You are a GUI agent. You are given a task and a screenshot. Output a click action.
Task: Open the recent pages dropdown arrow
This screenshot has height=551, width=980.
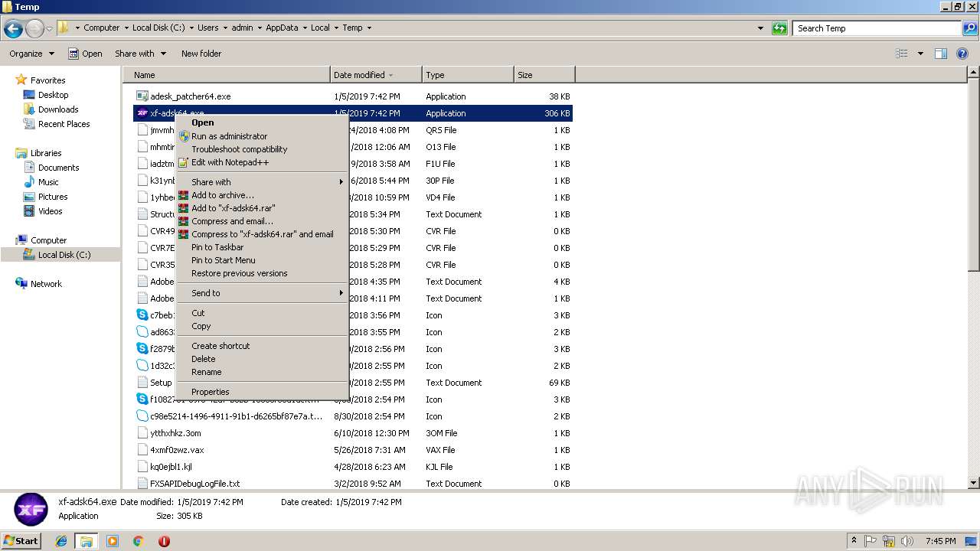pyautogui.click(x=50, y=28)
